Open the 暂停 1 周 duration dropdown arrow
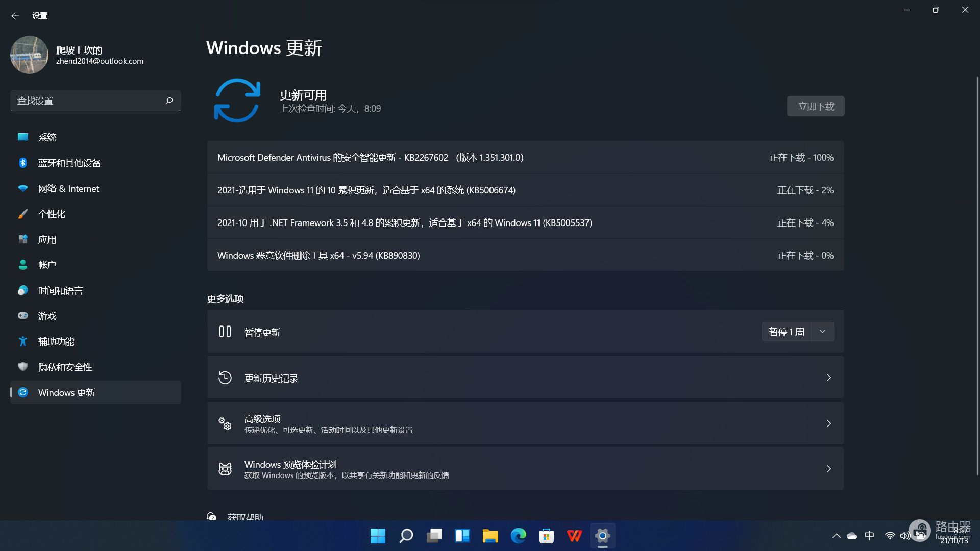 [822, 332]
